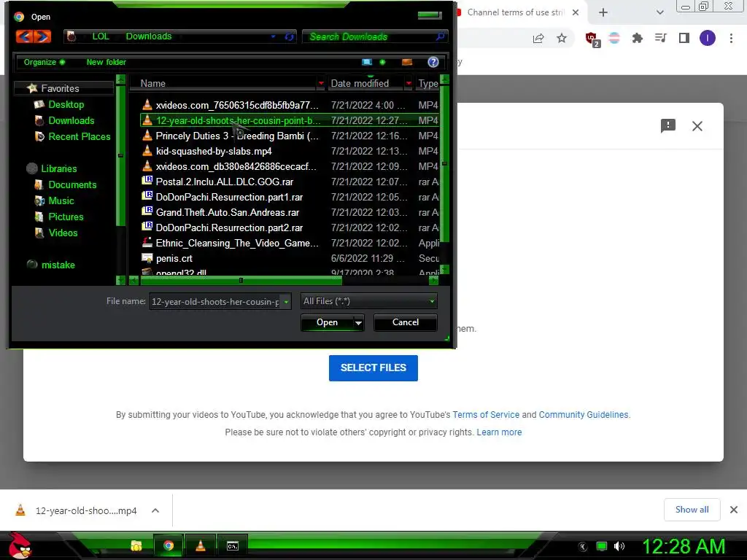Open the Chrome extensions puzzle icon

click(637, 38)
